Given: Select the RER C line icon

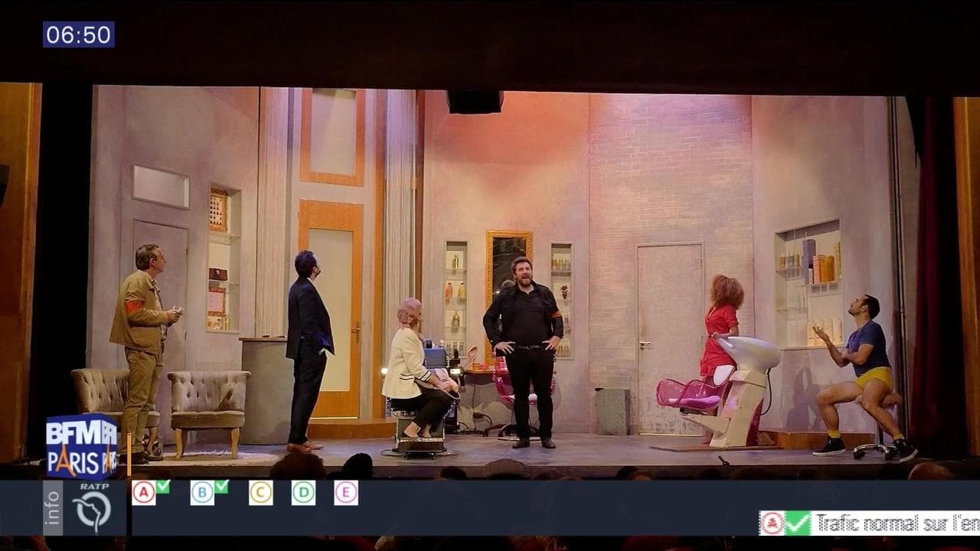Looking at the screenshot, I should (260, 493).
